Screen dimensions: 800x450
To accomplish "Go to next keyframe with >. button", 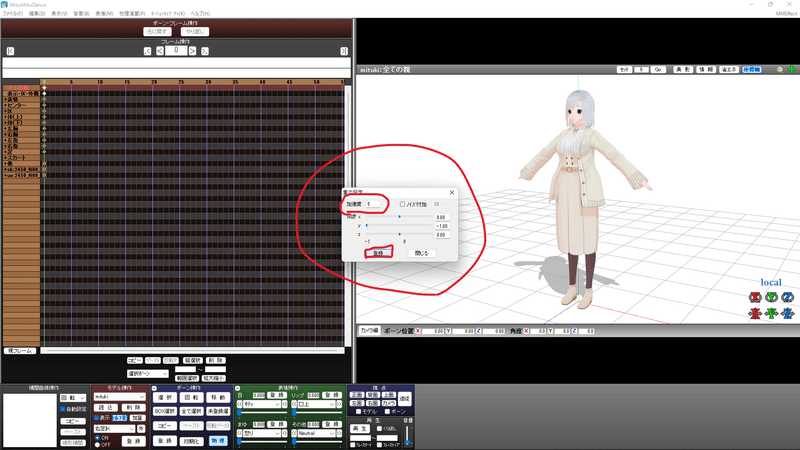I will [205, 51].
